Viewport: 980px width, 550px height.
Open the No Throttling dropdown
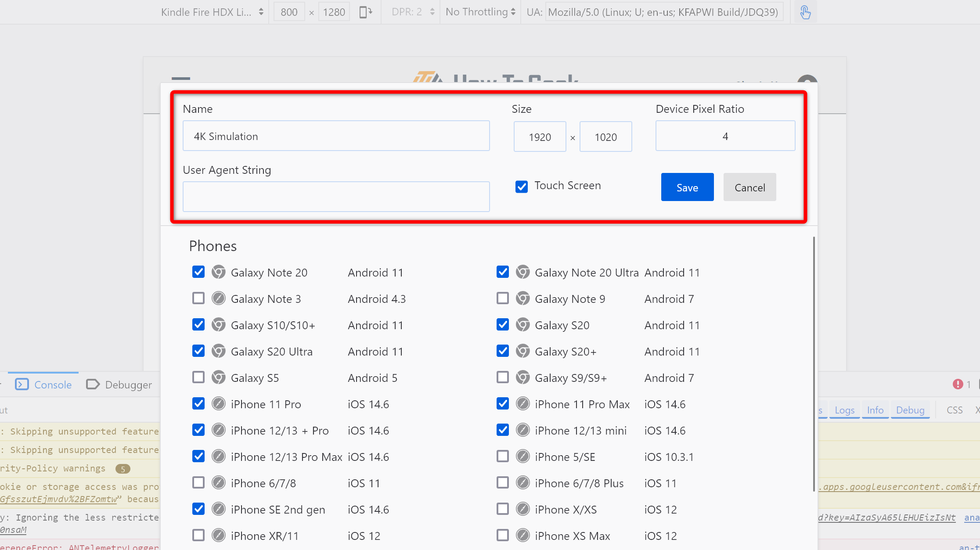pyautogui.click(x=480, y=12)
